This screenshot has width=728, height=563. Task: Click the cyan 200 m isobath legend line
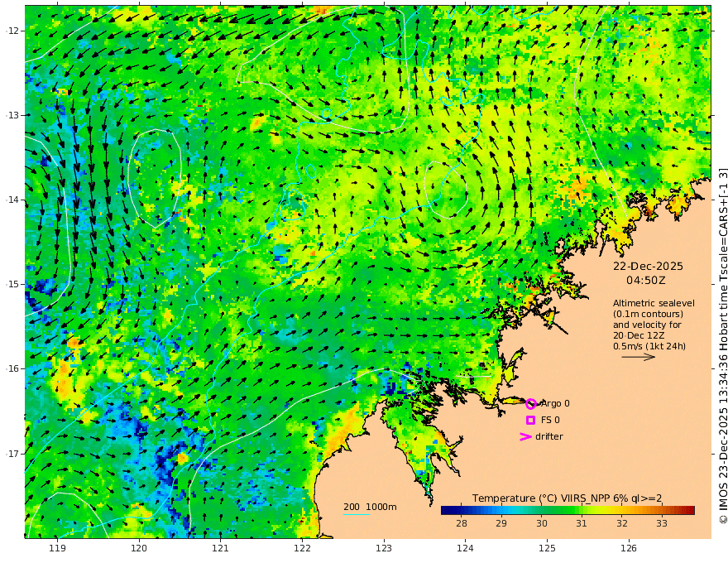pos(357,514)
